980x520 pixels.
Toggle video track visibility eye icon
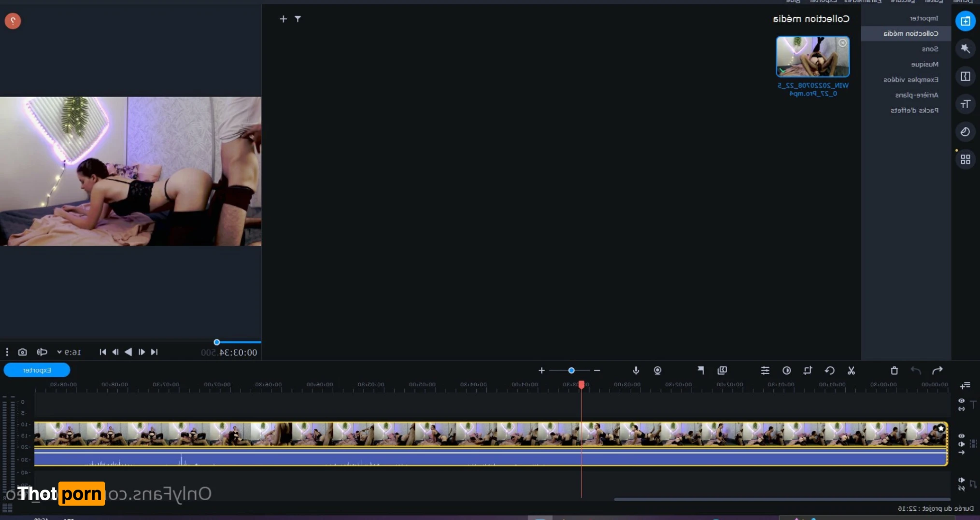point(961,436)
